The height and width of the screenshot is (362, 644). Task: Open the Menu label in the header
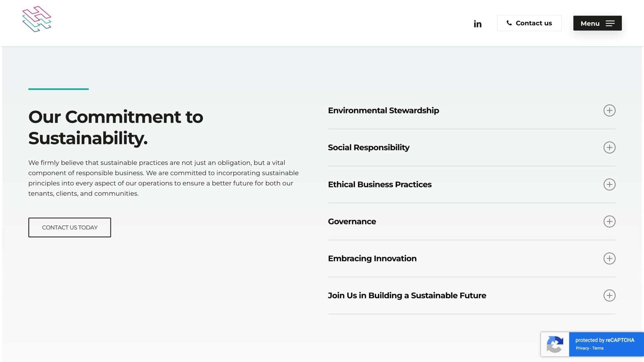[x=590, y=23]
